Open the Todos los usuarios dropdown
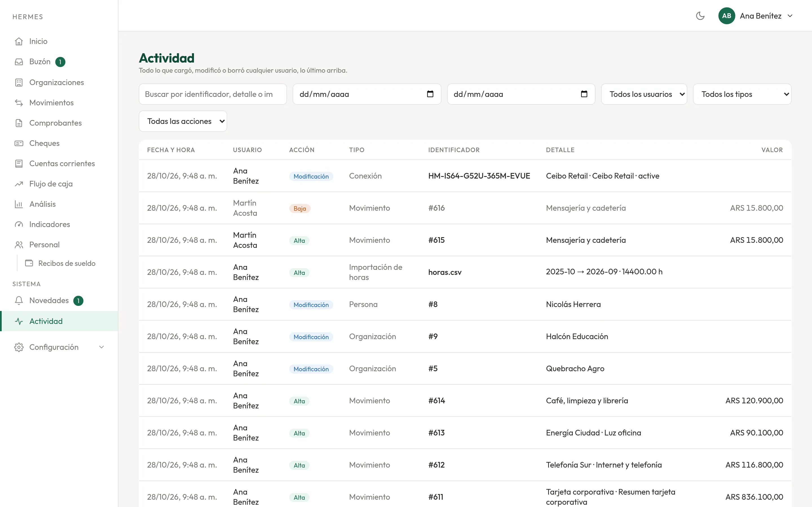Viewport: 812px width, 507px height. coord(644,94)
